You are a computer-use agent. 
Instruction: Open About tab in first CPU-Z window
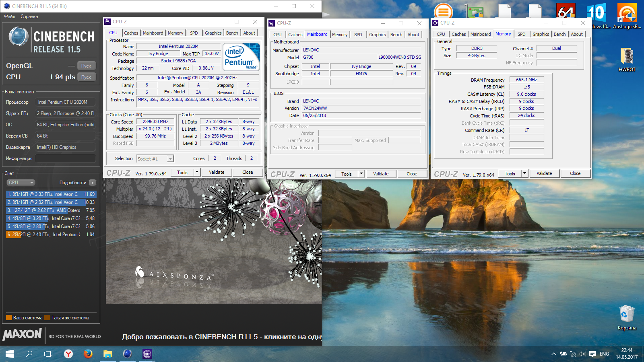(x=249, y=33)
